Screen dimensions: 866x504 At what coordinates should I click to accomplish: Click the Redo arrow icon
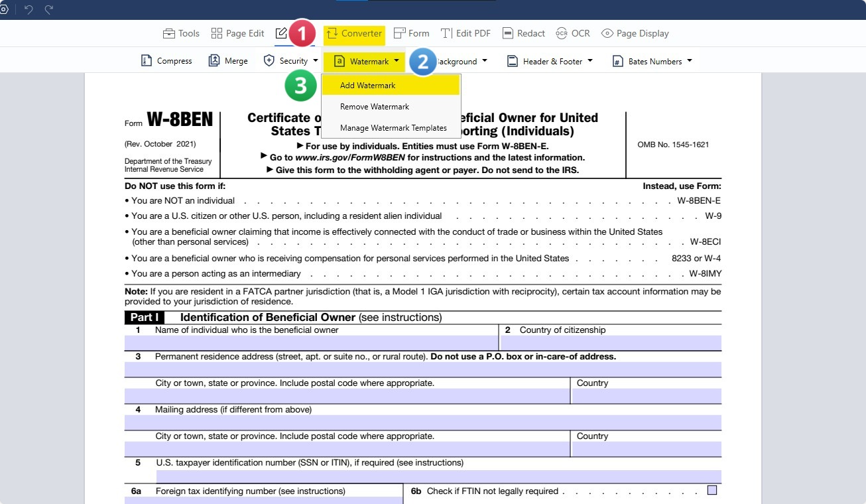(49, 9)
